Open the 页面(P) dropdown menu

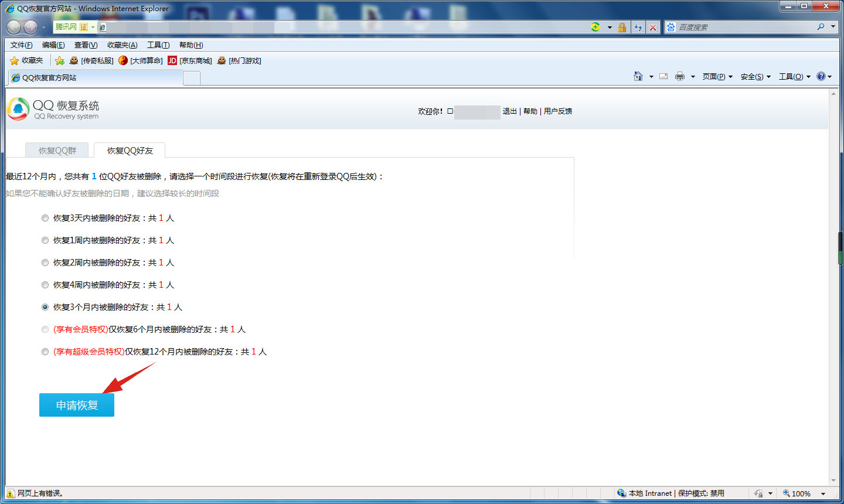pos(717,77)
